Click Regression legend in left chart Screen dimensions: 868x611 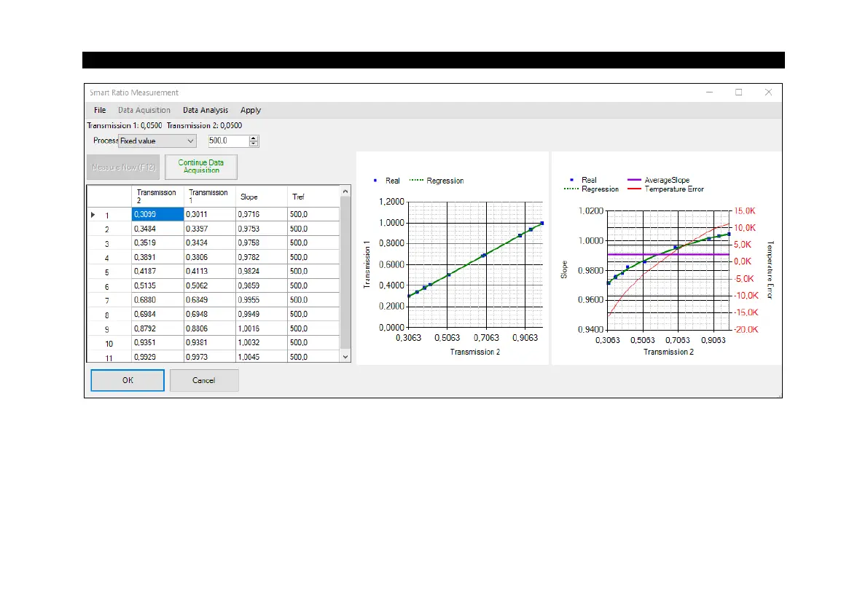coord(437,181)
